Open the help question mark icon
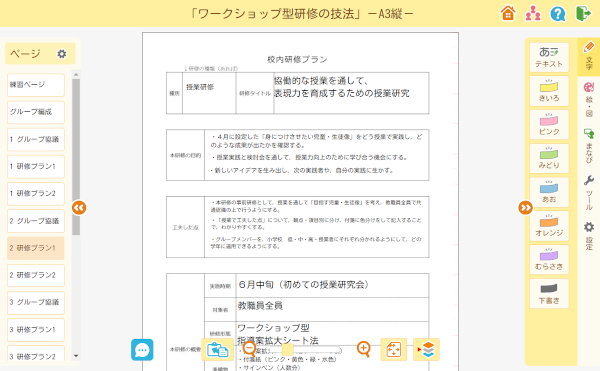600x371 pixels. tap(558, 14)
